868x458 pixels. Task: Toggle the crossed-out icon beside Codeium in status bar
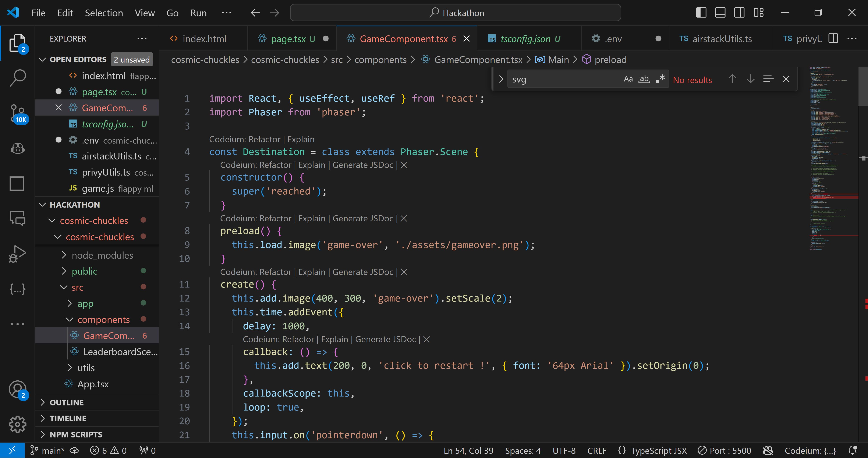pyautogui.click(x=768, y=451)
